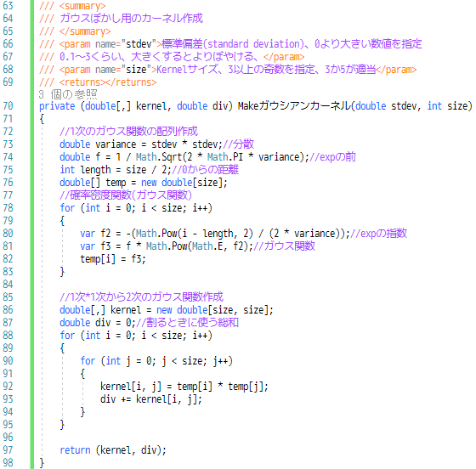Click the closing </summary> tag
The image size is (476, 469).
(85, 31)
